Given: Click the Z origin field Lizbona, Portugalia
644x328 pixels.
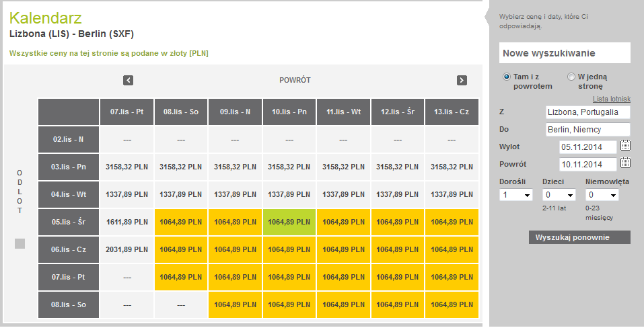Looking at the screenshot, I should click(x=588, y=112).
